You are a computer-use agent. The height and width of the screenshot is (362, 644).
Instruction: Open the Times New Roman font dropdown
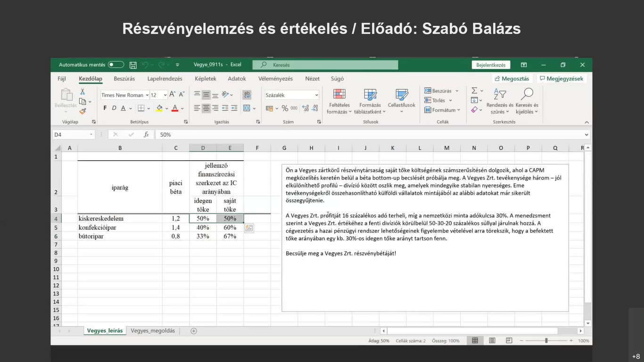[x=147, y=95]
